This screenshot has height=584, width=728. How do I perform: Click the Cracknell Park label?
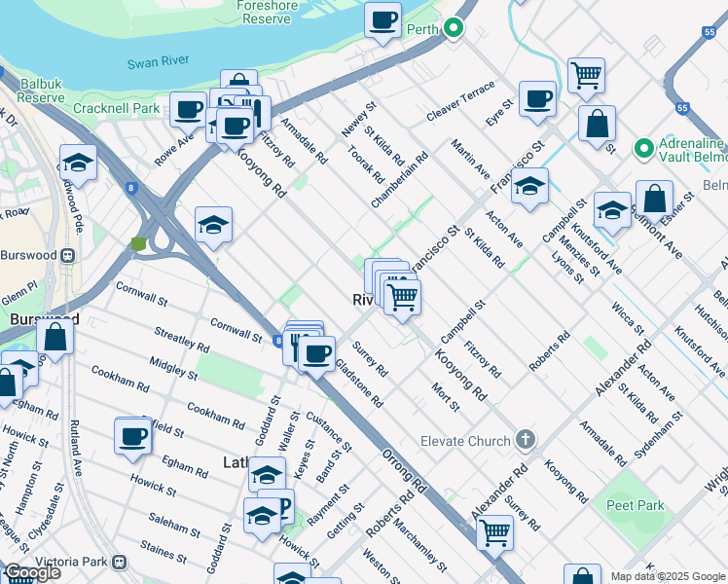point(116,108)
